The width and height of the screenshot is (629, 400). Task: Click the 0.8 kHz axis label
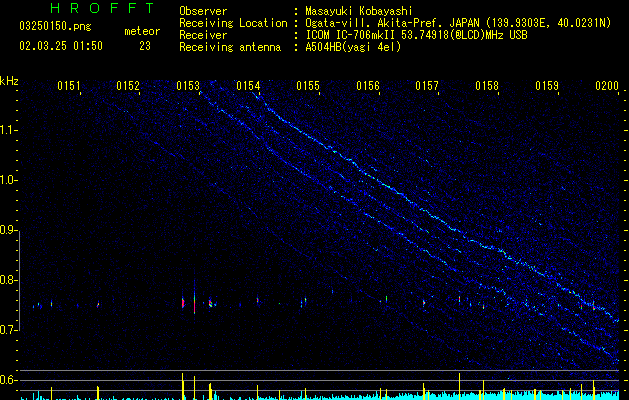click(9, 280)
